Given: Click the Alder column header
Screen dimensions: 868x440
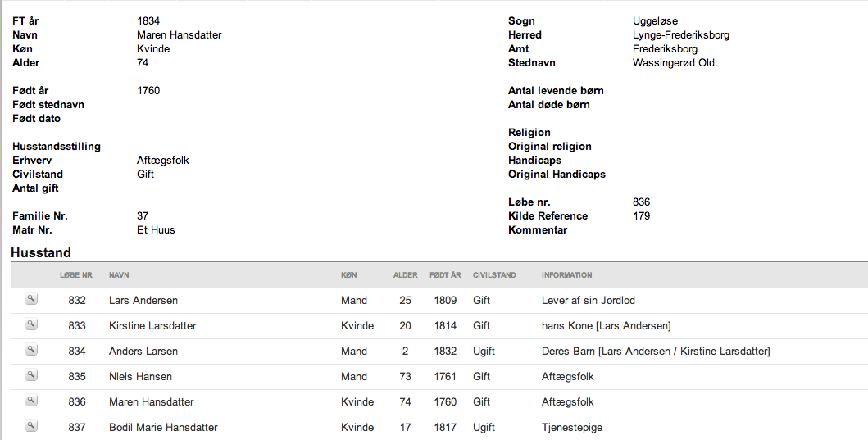Looking at the screenshot, I should point(405,275).
